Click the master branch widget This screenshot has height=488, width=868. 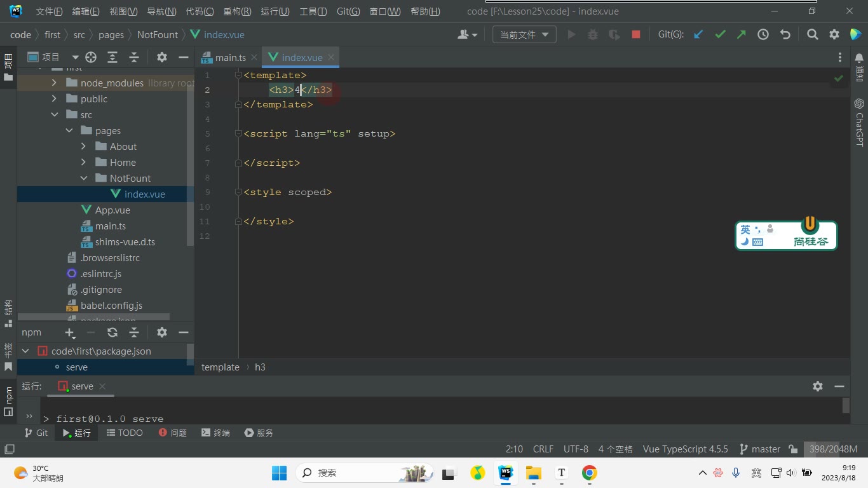click(x=760, y=449)
